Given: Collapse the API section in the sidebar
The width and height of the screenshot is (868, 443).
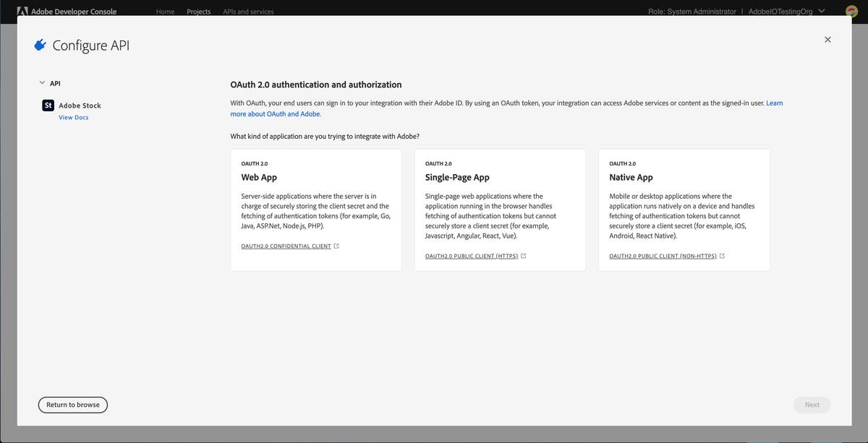Looking at the screenshot, I should 42,82.
